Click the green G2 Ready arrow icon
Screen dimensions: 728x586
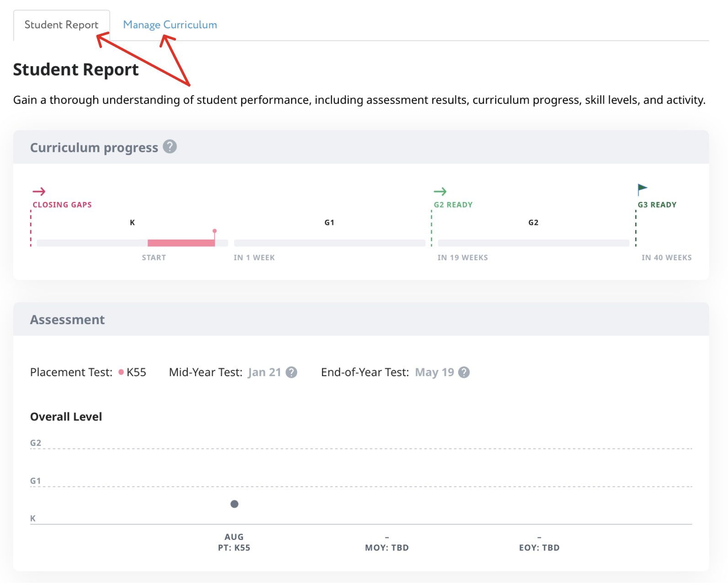tap(440, 192)
